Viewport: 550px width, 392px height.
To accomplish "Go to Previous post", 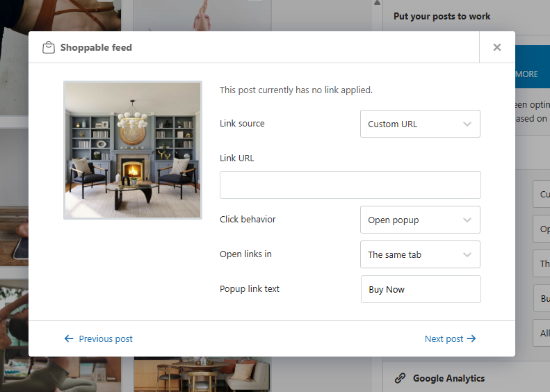I will point(99,338).
